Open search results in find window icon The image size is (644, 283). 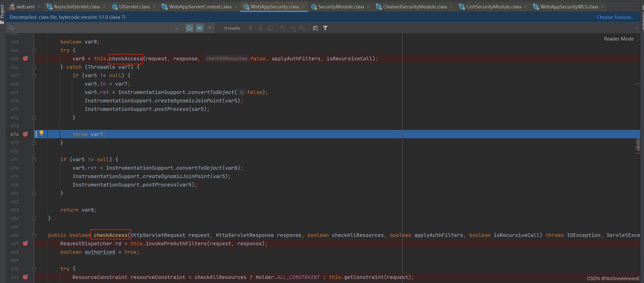315,28
